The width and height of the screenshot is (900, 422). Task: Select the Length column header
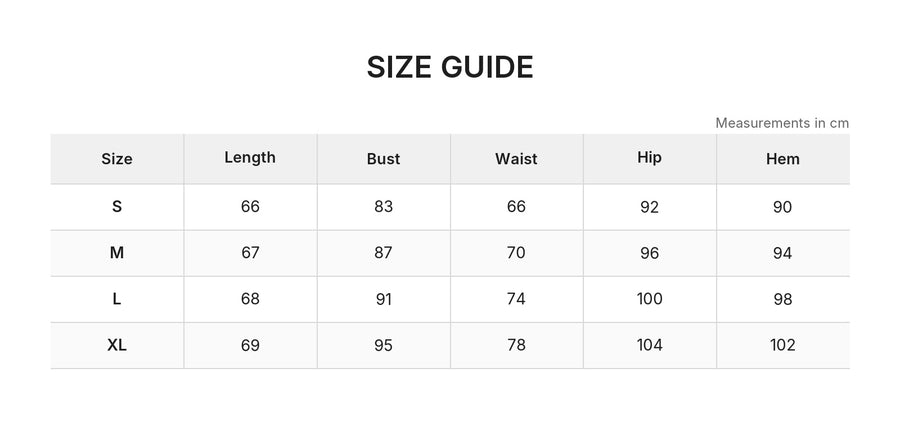[x=250, y=158]
